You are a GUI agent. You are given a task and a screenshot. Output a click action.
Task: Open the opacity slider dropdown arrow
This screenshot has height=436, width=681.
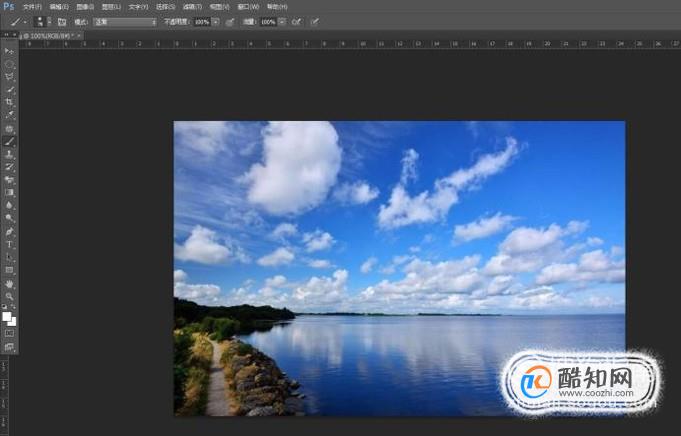pos(216,22)
